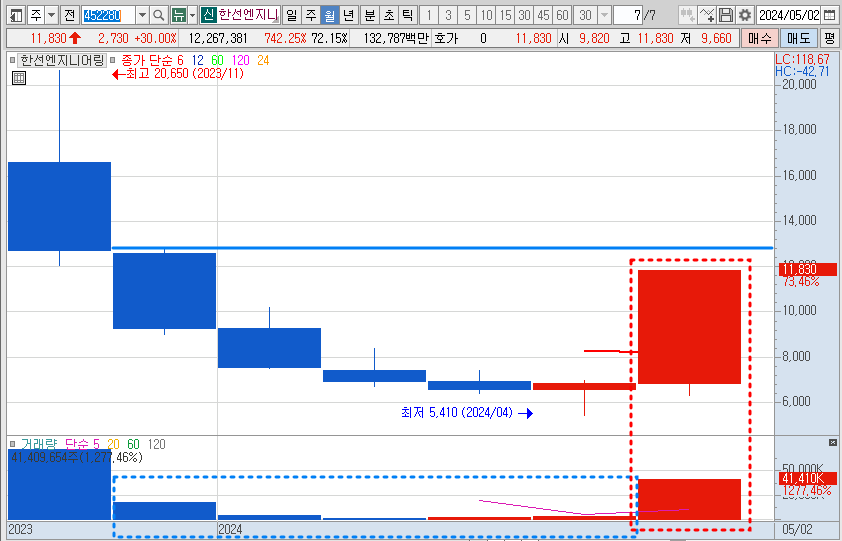Switch chart to 주 weekly period
Screen dimensions: 842x541
310,15
